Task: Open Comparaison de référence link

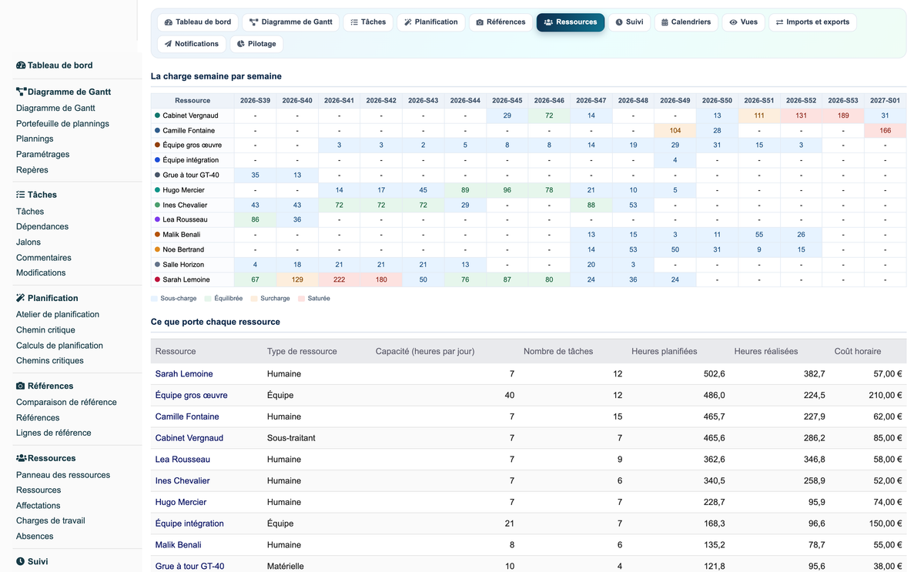Action: (66, 402)
